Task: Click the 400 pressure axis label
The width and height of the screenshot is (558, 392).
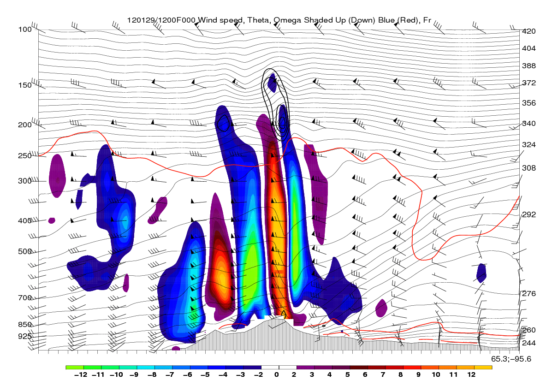Action: click(x=25, y=221)
